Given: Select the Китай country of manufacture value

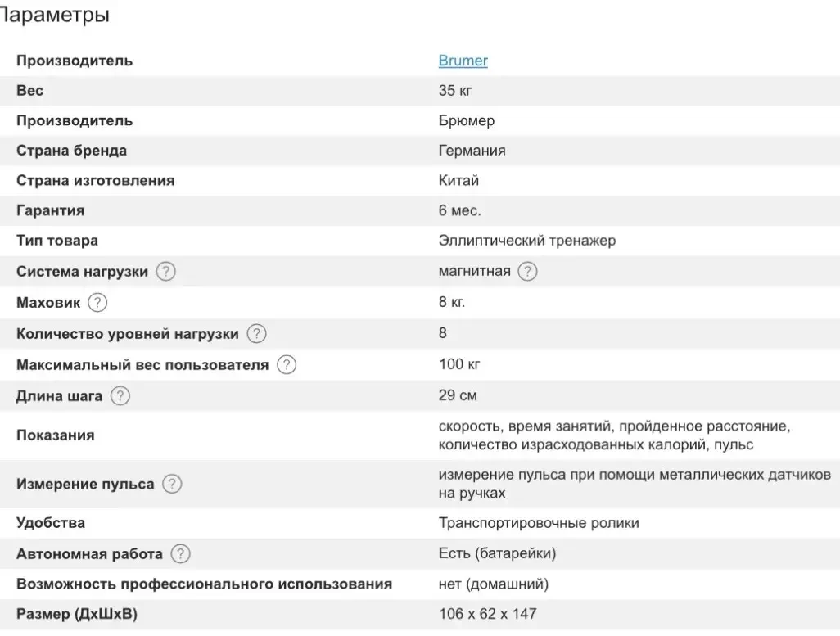Looking at the screenshot, I should [x=458, y=181].
